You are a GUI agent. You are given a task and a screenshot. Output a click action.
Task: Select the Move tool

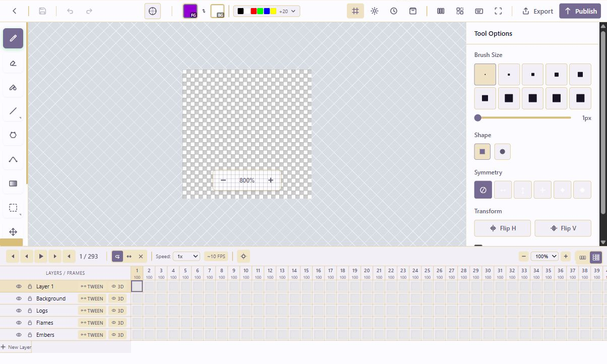click(x=13, y=232)
